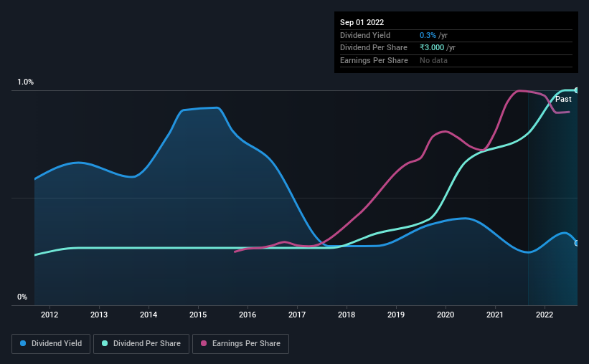The image size is (589, 364).
Task: Click the 2018 x-axis label
Action: pyautogui.click(x=347, y=315)
